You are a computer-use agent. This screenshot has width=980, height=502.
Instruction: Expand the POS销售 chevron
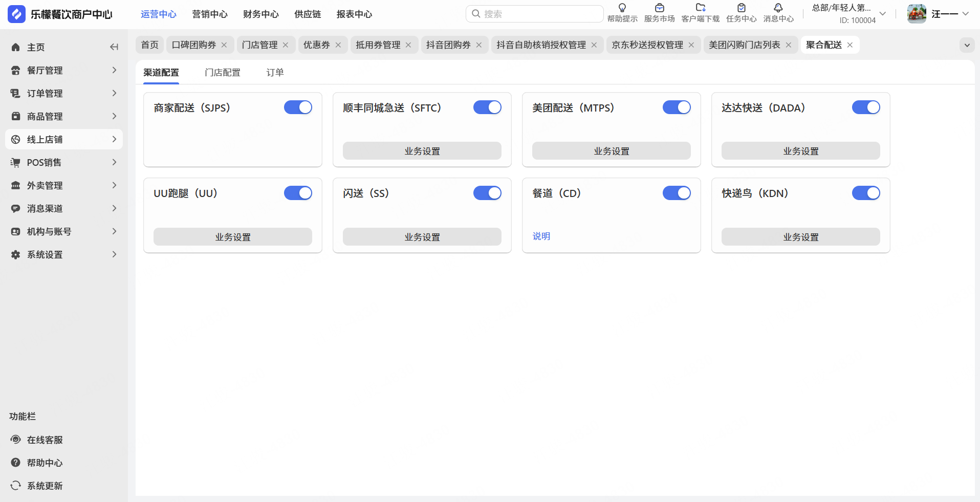(114, 162)
